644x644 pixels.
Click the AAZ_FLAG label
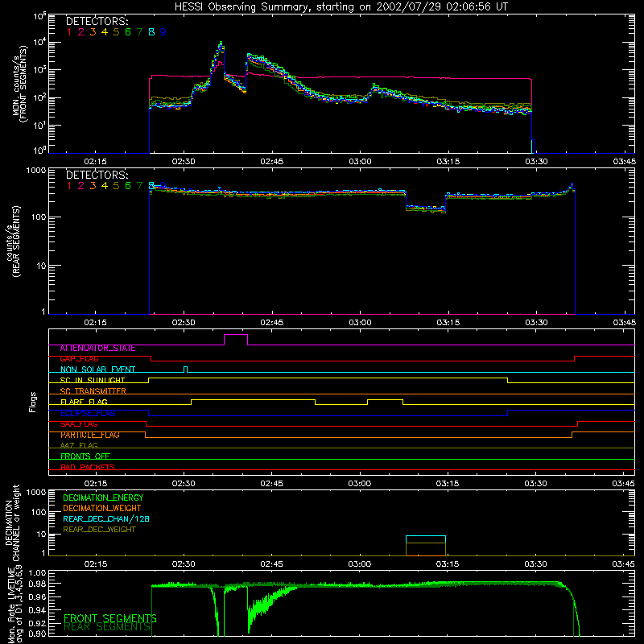click(79, 445)
